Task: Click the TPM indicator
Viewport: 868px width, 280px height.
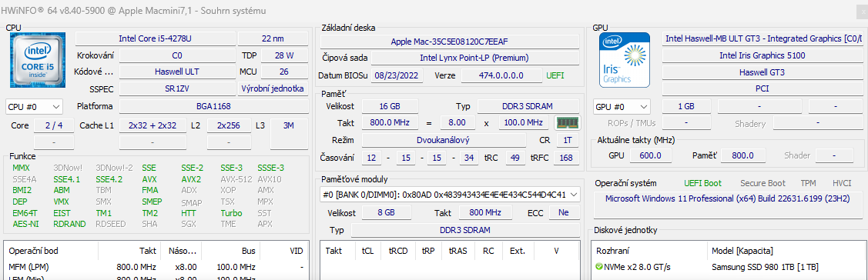Action: pyautogui.click(x=808, y=183)
